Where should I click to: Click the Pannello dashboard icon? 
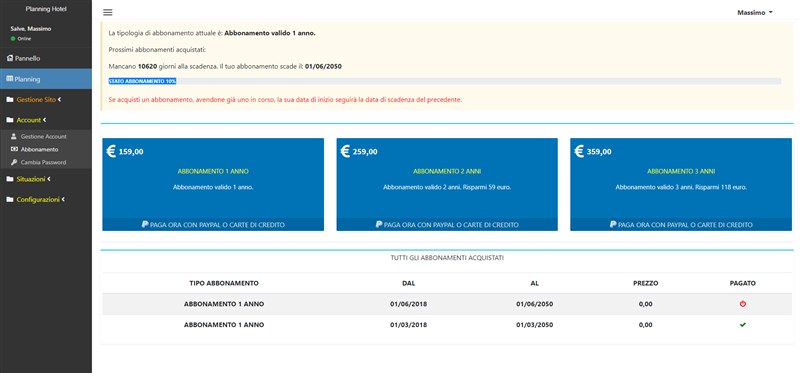pos(10,58)
